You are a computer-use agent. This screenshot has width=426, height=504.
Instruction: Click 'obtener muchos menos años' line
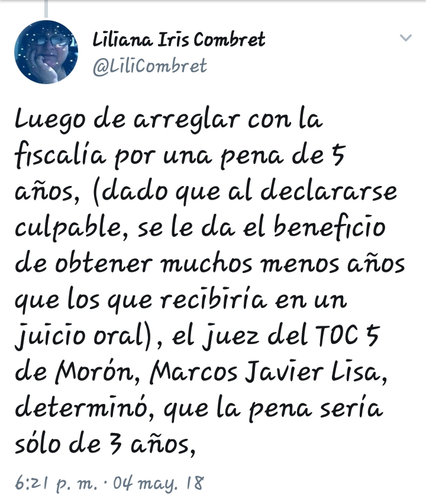[x=230, y=263]
